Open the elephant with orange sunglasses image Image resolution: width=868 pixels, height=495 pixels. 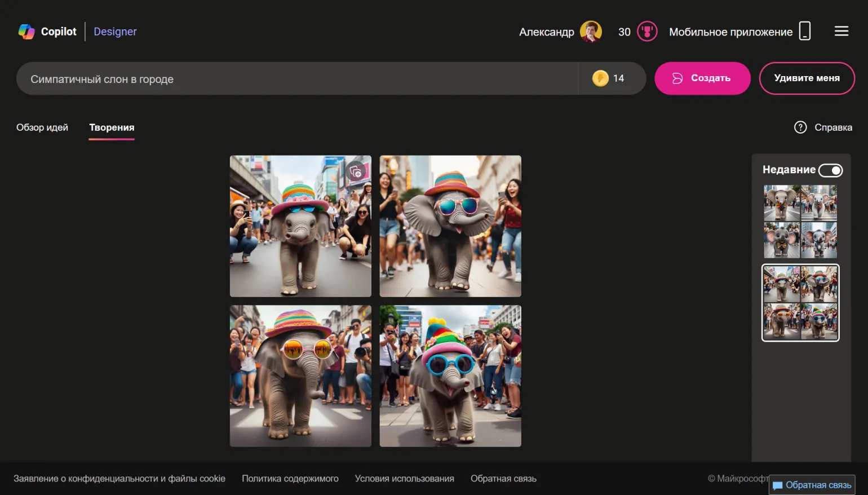click(300, 376)
